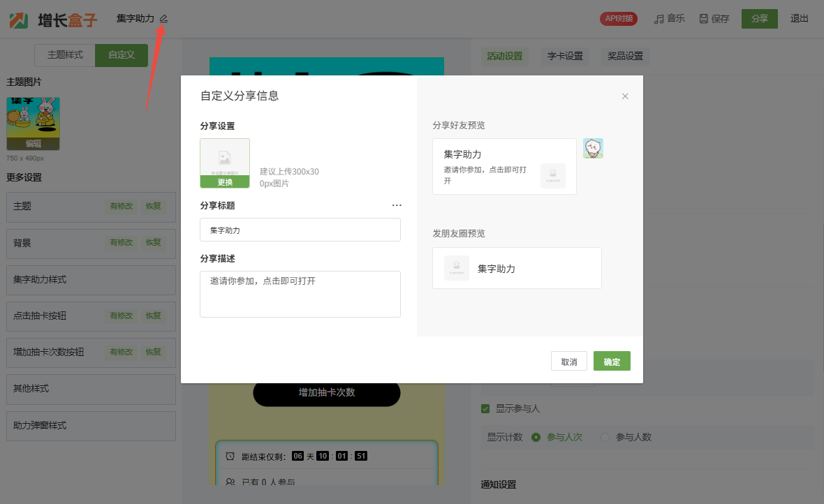Click the 确定 confirm button

(x=612, y=362)
